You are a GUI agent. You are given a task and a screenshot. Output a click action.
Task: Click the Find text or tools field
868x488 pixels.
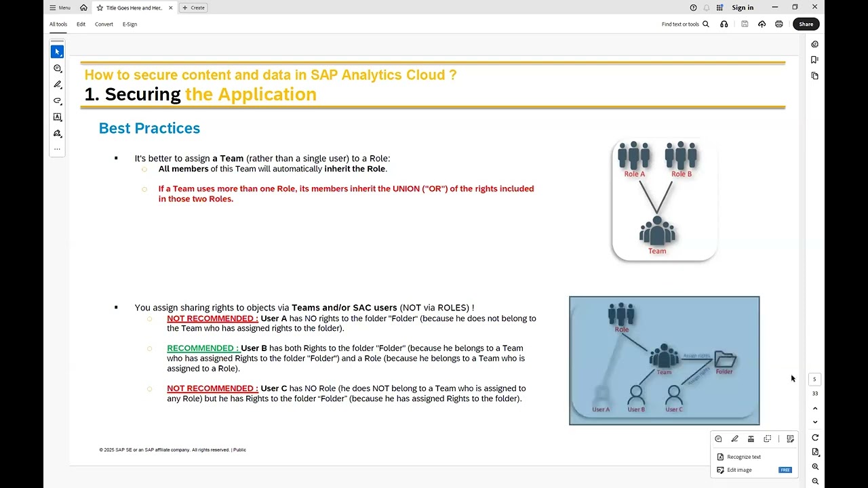pyautogui.click(x=680, y=24)
